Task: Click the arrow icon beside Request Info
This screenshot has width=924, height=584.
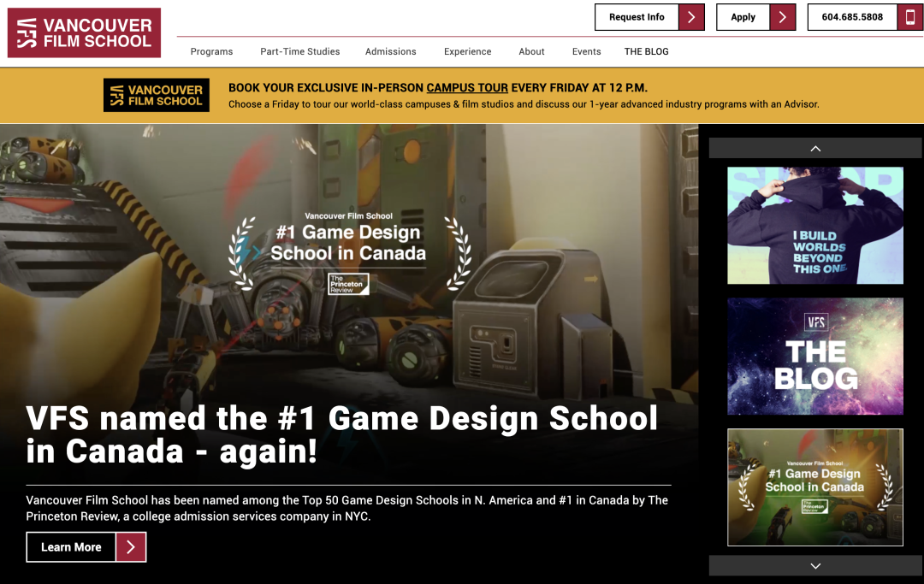Action: click(691, 17)
